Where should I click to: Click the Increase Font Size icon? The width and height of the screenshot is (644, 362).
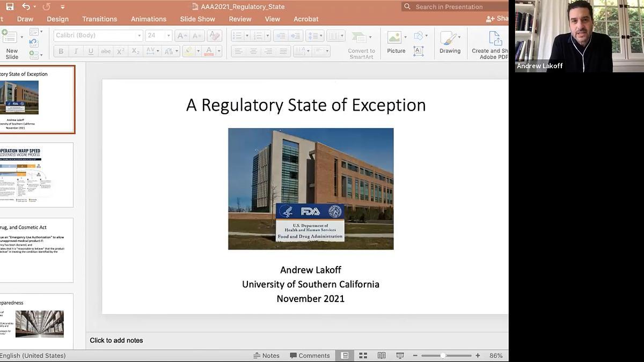click(182, 35)
